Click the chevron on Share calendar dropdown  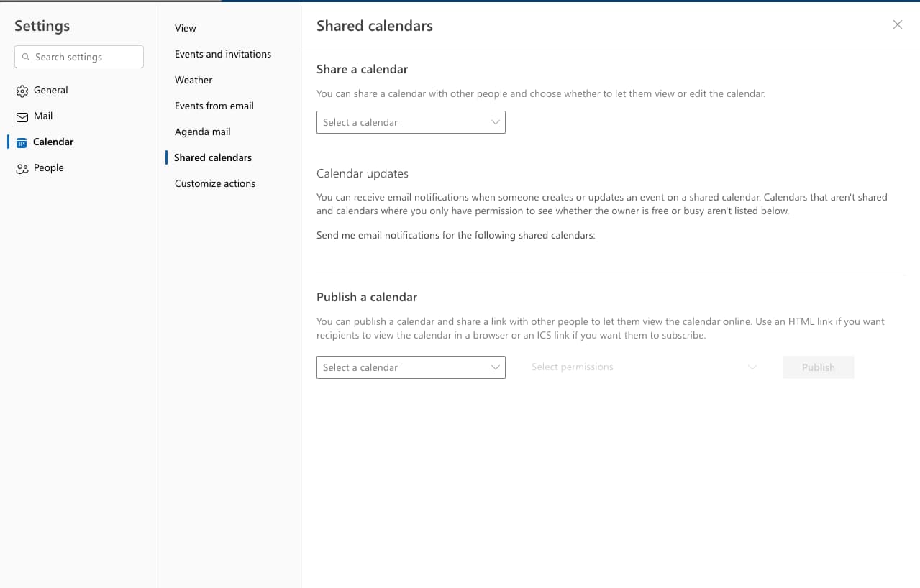[x=495, y=122]
